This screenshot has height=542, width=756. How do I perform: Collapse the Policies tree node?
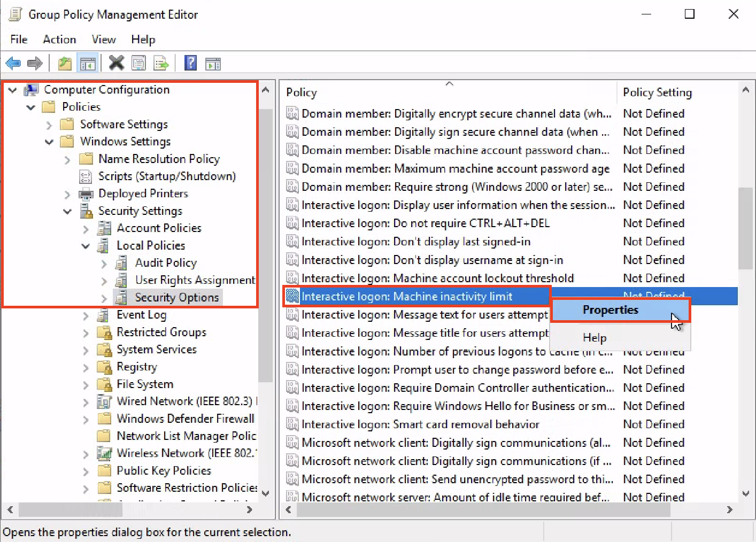pyautogui.click(x=30, y=107)
